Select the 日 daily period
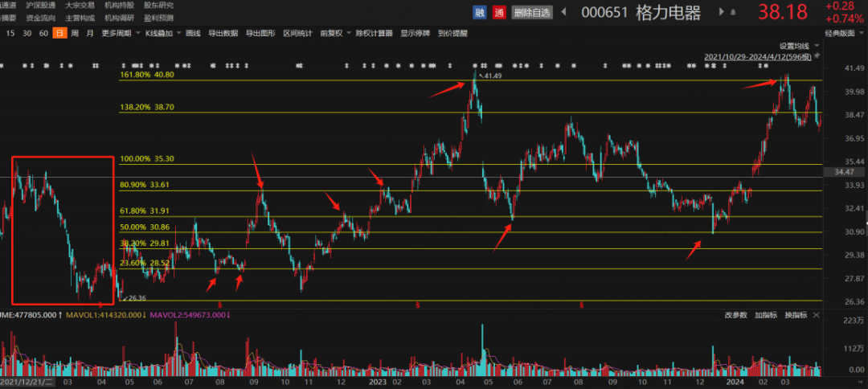 (59, 33)
